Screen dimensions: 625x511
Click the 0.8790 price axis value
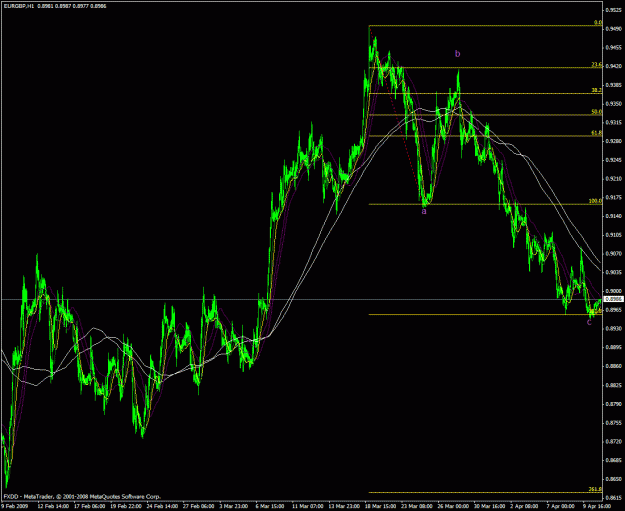click(x=613, y=404)
